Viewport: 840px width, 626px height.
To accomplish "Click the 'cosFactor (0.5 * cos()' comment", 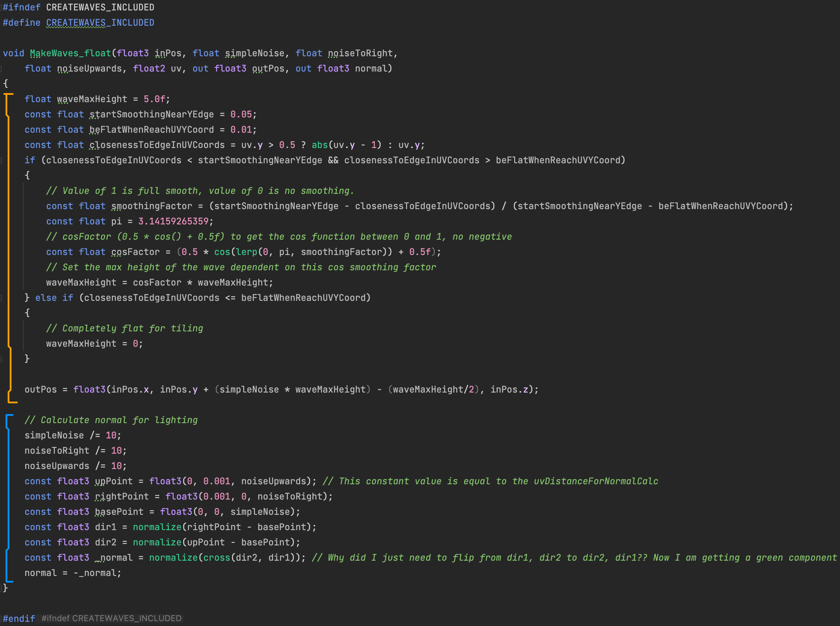I will [x=279, y=237].
